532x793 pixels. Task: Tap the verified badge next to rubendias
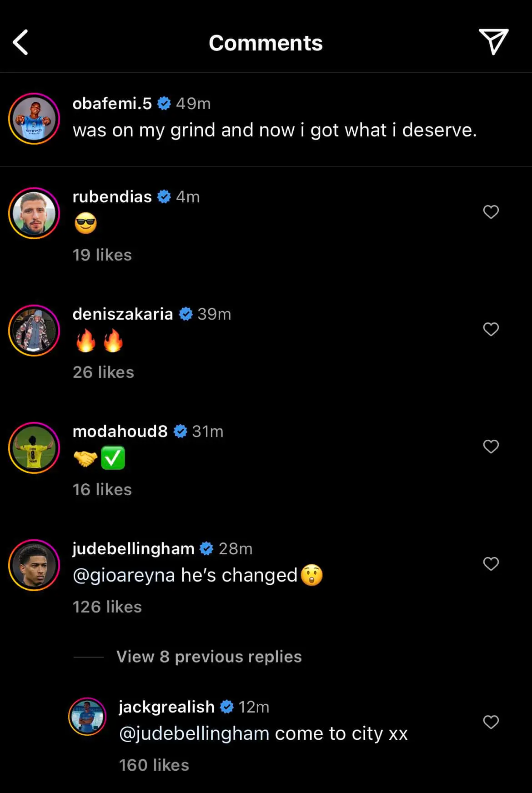164,196
